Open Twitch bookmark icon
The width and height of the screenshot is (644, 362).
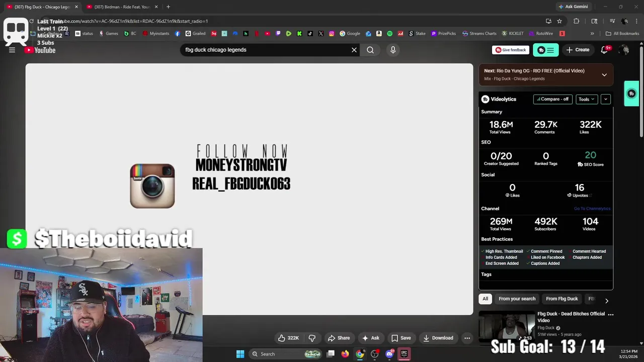[x=278, y=34]
